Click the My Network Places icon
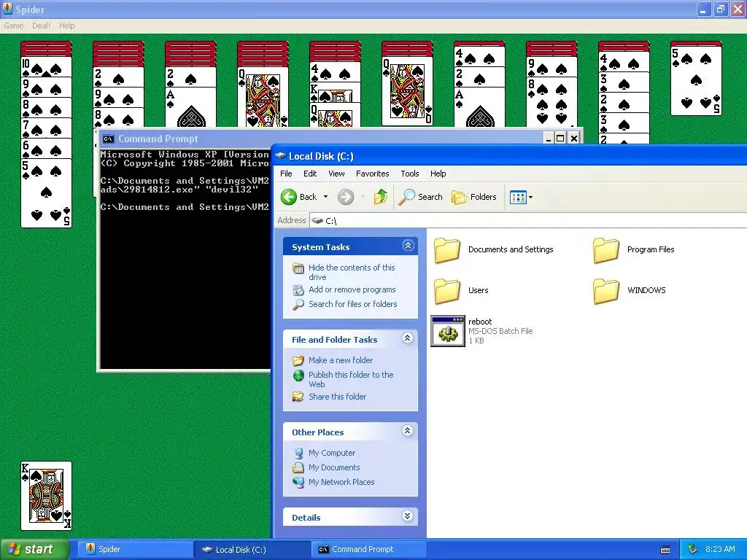The image size is (747, 560). 298,482
